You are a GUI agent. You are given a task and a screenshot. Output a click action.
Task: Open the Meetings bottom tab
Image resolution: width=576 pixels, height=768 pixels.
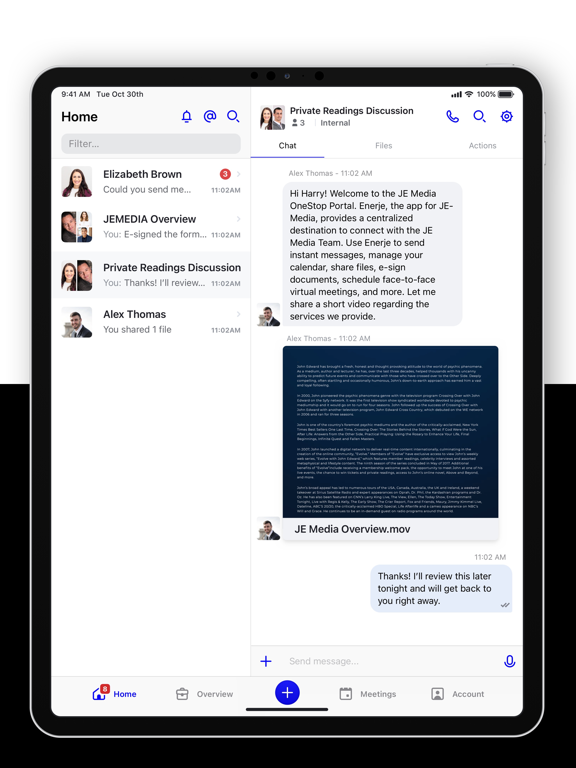pyautogui.click(x=368, y=694)
